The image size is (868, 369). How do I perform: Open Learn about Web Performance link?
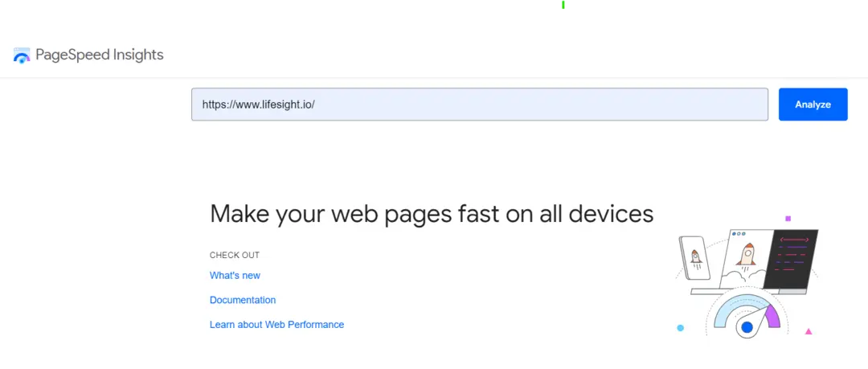point(276,324)
